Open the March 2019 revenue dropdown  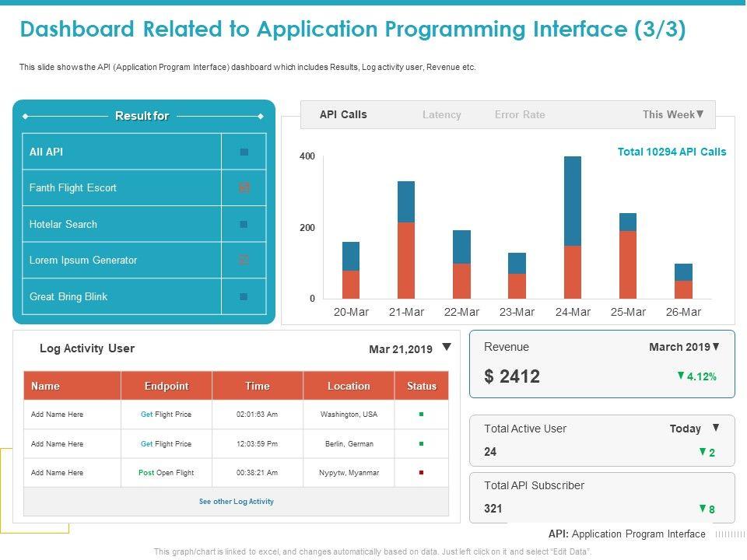[716, 347]
